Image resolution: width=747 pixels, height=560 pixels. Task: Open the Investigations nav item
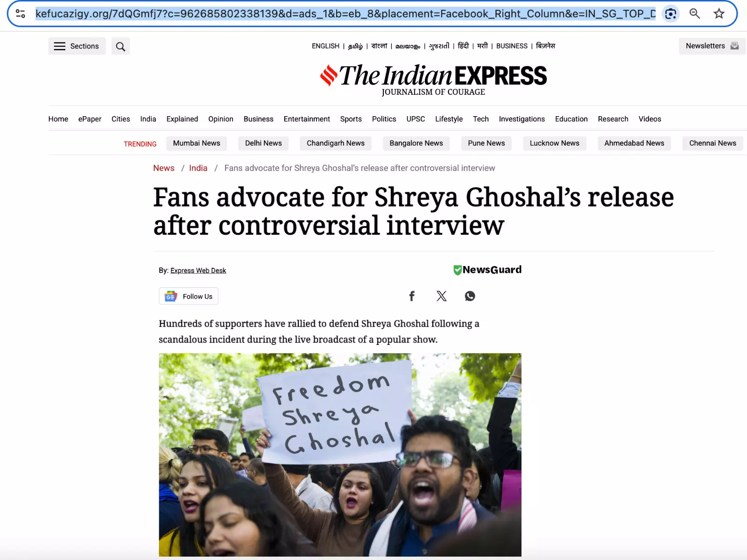pos(521,119)
